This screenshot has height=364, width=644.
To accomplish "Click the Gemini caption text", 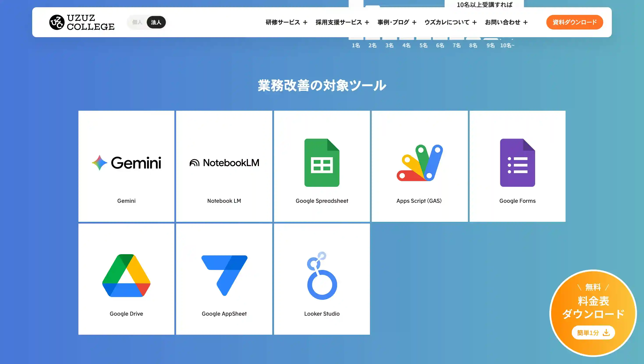I will [126, 201].
